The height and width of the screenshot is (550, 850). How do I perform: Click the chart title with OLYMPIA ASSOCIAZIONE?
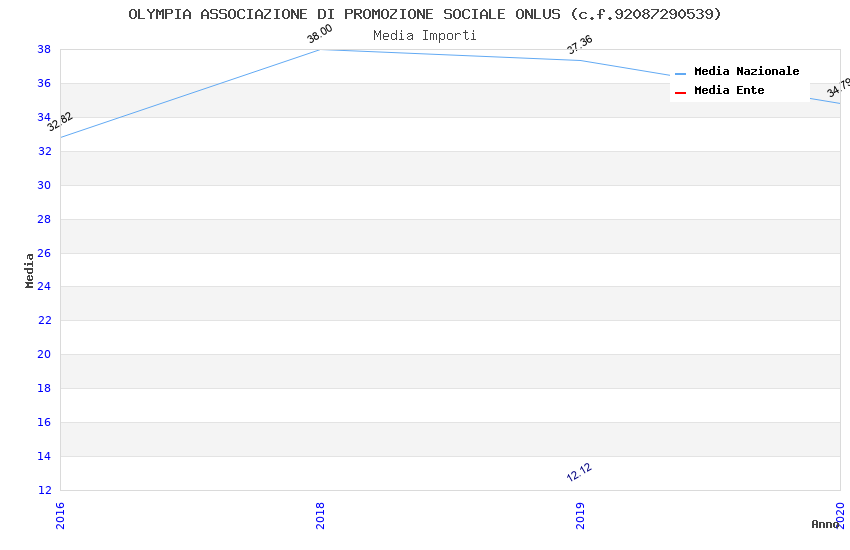425,14
